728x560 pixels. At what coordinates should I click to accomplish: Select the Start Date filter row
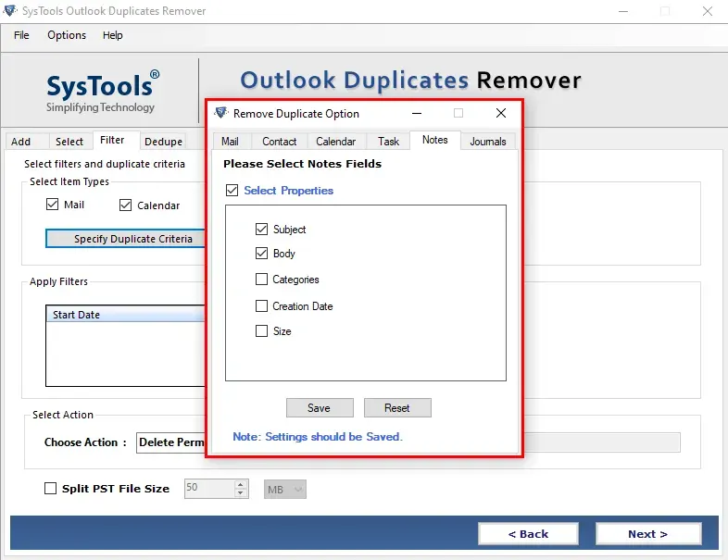pyautogui.click(x=125, y=315)
